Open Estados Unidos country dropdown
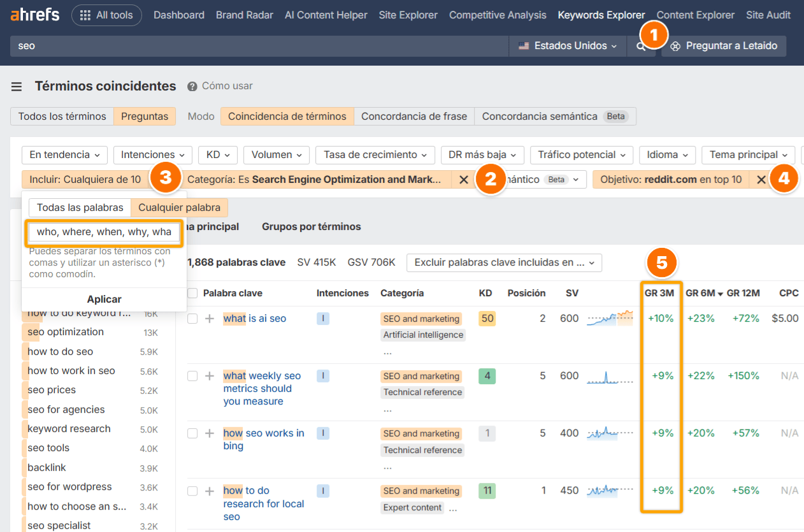Screen dimensions: 804x532 pos(568,46)
